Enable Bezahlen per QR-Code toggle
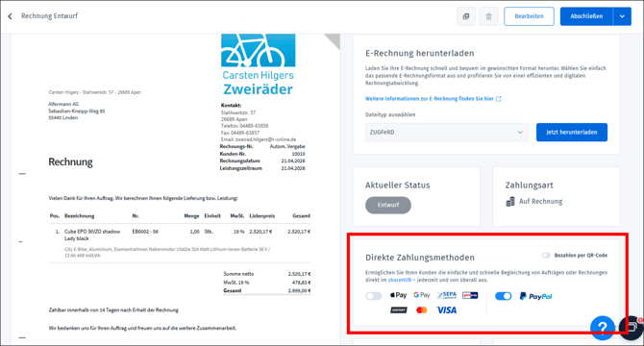 [x=546, y=256]
